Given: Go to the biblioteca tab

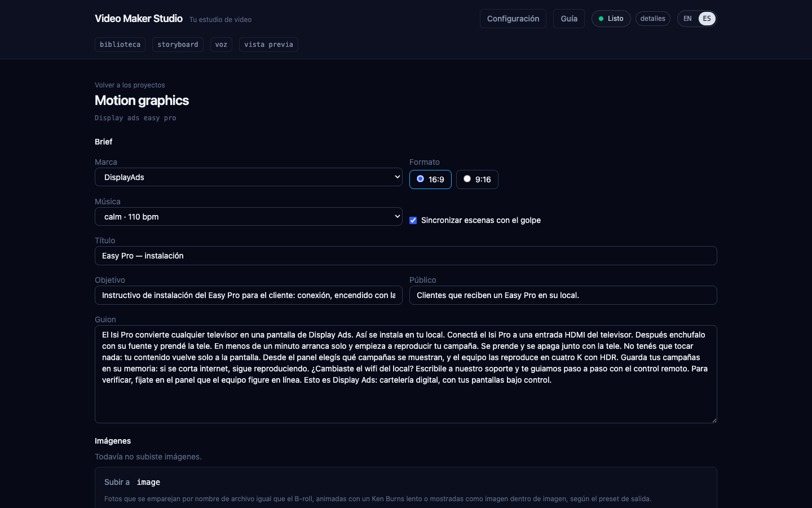Looking at the screenshot, I should pos(120,45).
